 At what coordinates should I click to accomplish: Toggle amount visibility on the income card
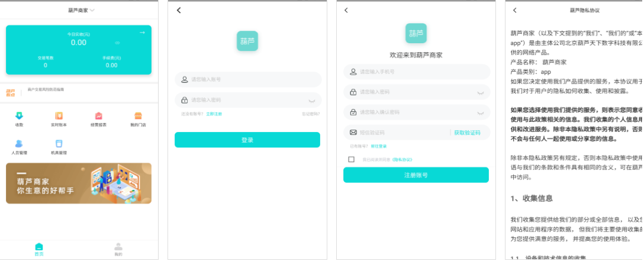pos(117,43)
